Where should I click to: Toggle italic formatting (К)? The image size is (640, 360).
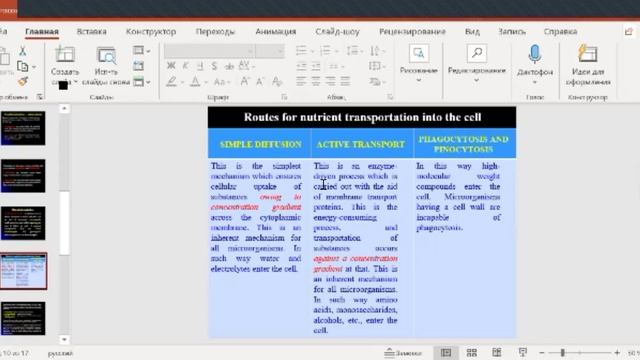pyautogui.click(x=185, y=66)
